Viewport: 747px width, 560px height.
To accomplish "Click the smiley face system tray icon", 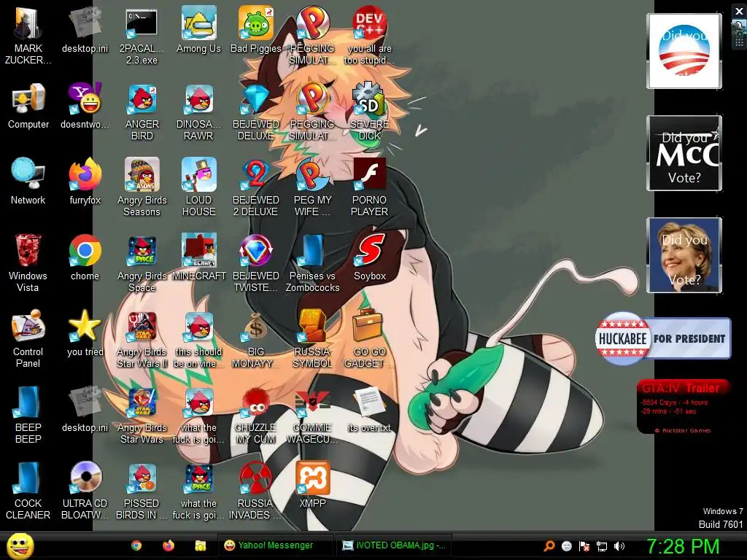I will (x=566, y=546).
